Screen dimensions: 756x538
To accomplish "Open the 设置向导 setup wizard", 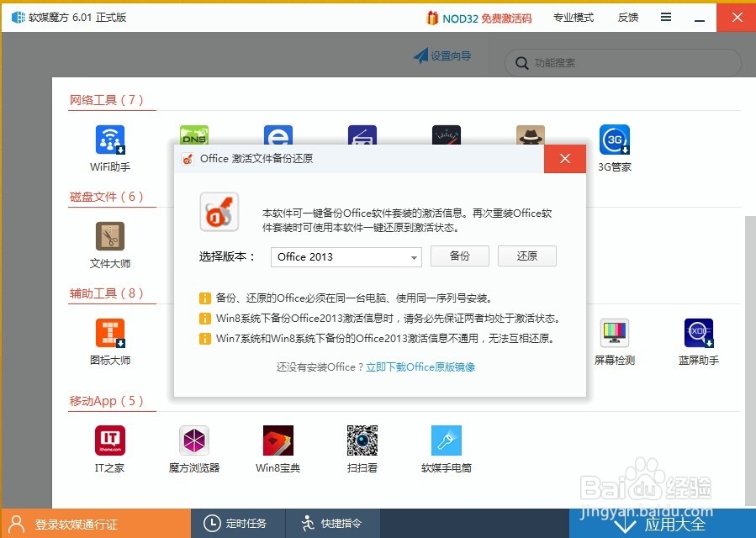I will [x=442, y=56].
